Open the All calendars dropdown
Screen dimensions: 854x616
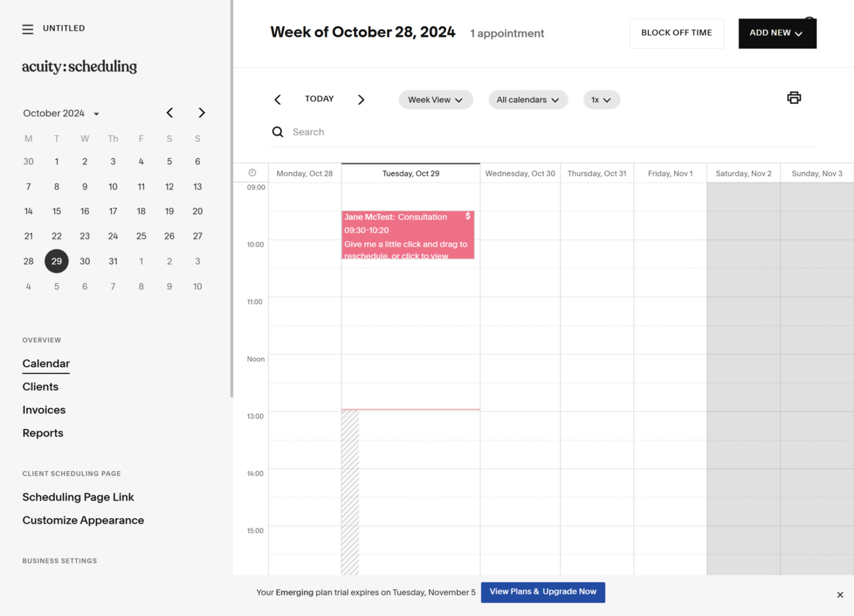527,100
